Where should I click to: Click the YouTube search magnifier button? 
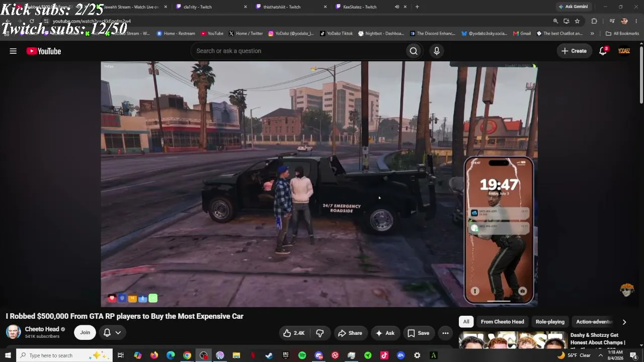coord(414,51)
